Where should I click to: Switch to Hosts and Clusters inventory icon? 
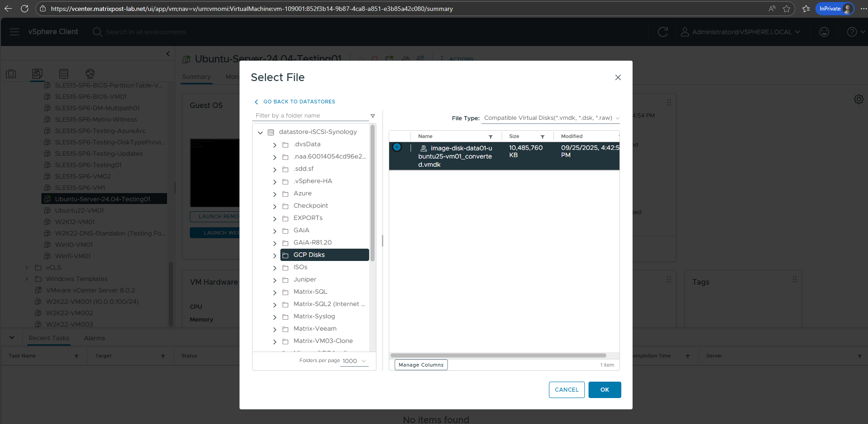[x=11, y=74]
